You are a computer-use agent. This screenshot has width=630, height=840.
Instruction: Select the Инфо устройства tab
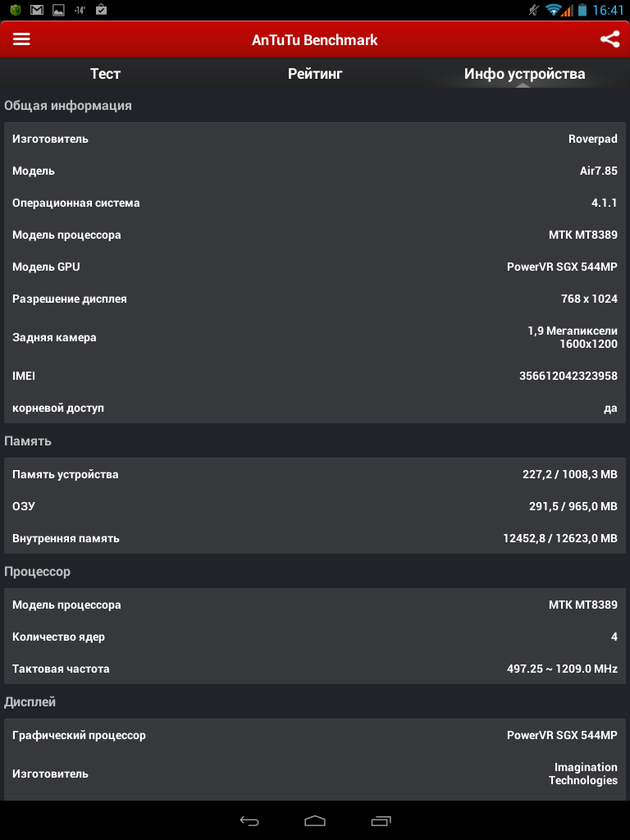click(524, 74)
